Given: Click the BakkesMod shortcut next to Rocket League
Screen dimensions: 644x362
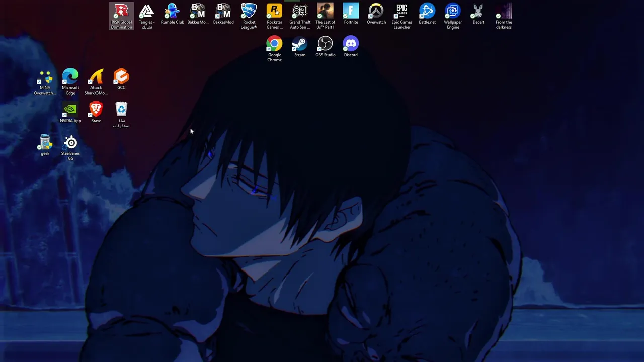Looking at the screenshot, I should [223, 14].
